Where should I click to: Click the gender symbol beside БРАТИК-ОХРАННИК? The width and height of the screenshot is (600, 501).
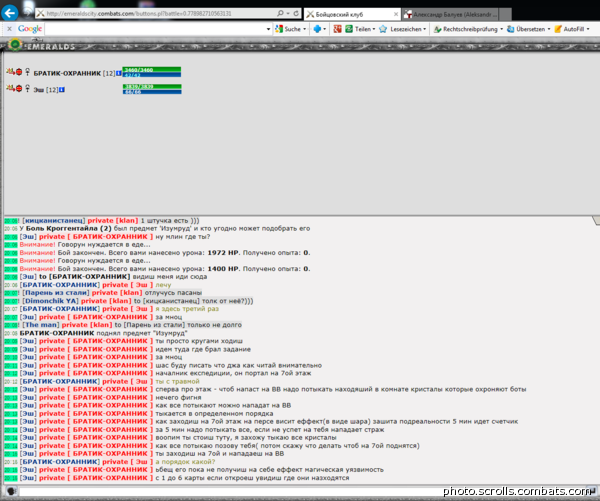click(x=27, y=72)
